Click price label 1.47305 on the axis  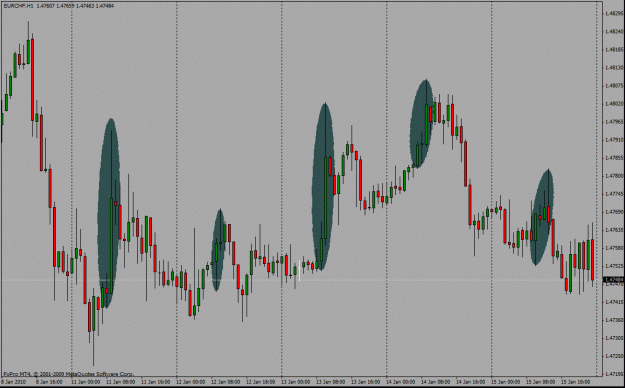pos(614,338)
